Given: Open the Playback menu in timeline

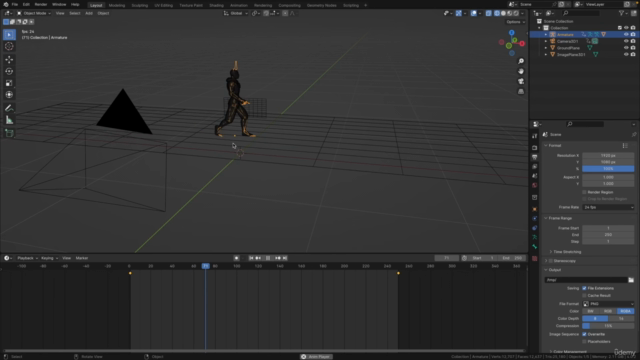Looking at the screenshot, I should pos(27,258).
